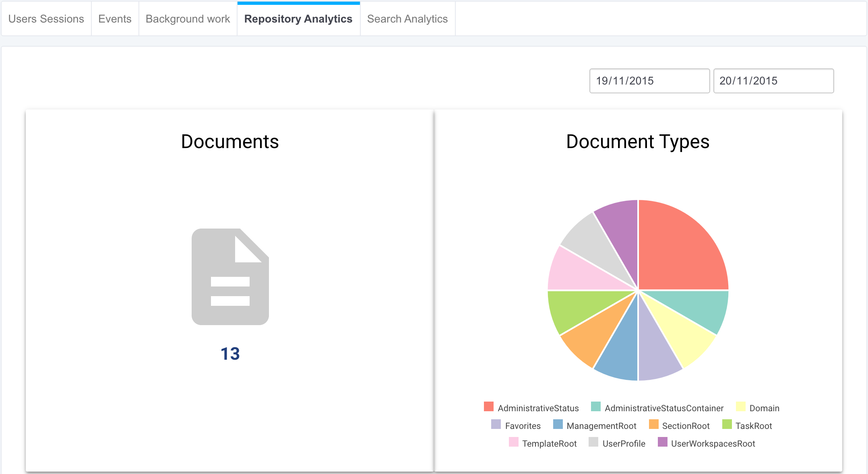Toggle the ManagementRoot legend swatch
868x474 pixels.
pyautogui.click(x=558, y=424)
